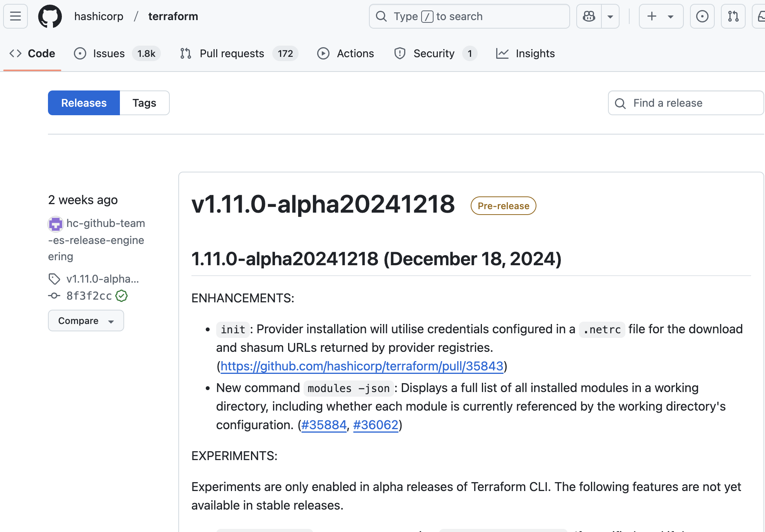Open the pull requests icon in header

point(733,16)
